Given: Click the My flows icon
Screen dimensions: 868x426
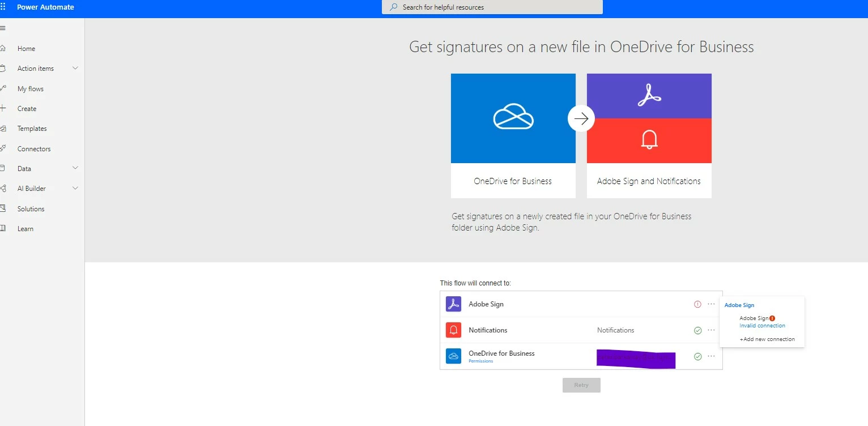Looking at the screenshot, I should pos(3,88).
